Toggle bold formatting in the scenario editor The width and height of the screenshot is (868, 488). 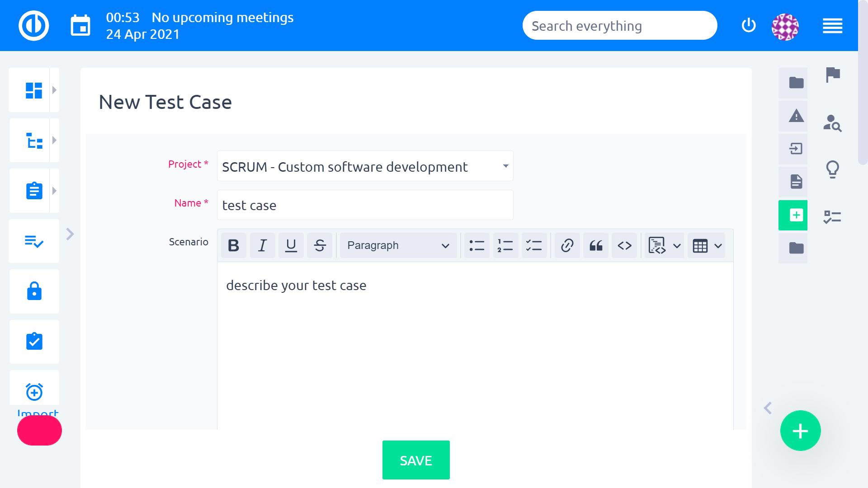click(233, 245)
